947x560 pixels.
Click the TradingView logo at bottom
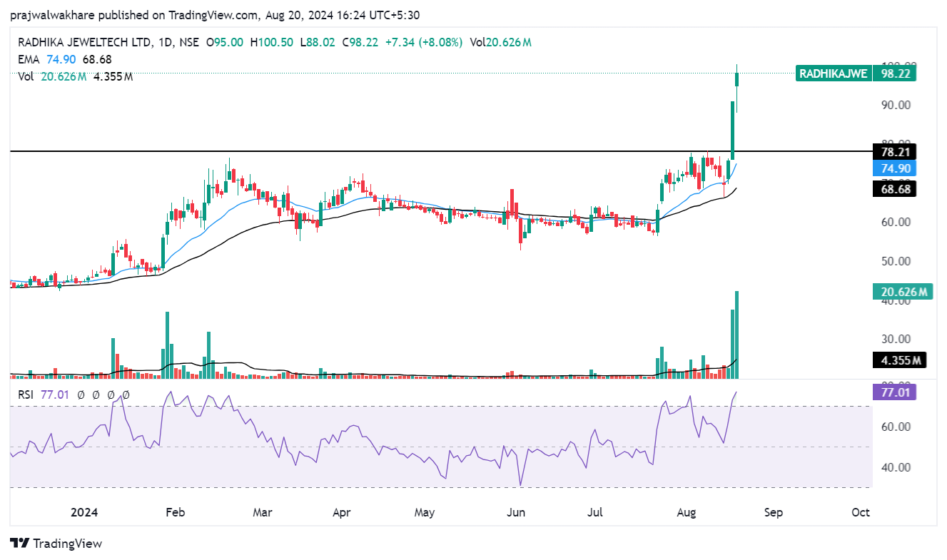[56, 544]
